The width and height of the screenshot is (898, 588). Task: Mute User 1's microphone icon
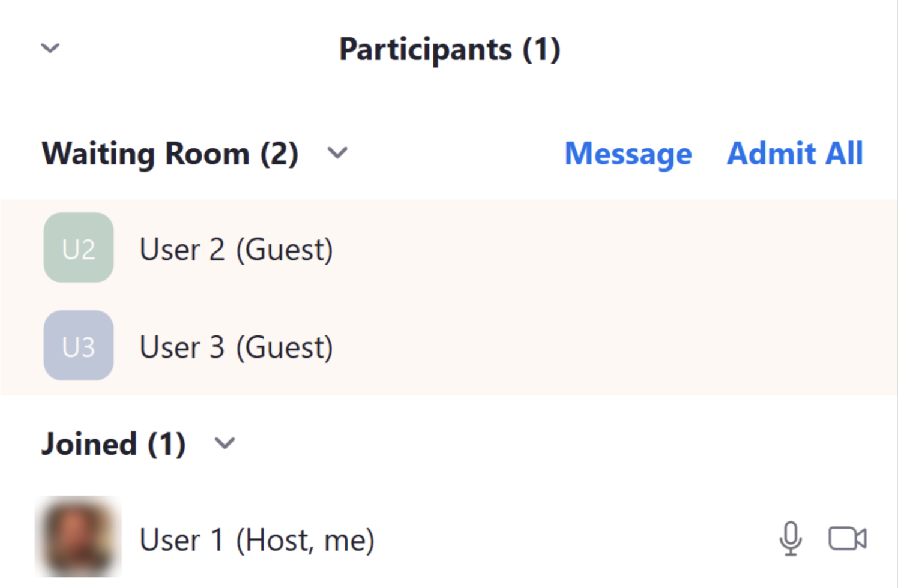pos(791,538)
